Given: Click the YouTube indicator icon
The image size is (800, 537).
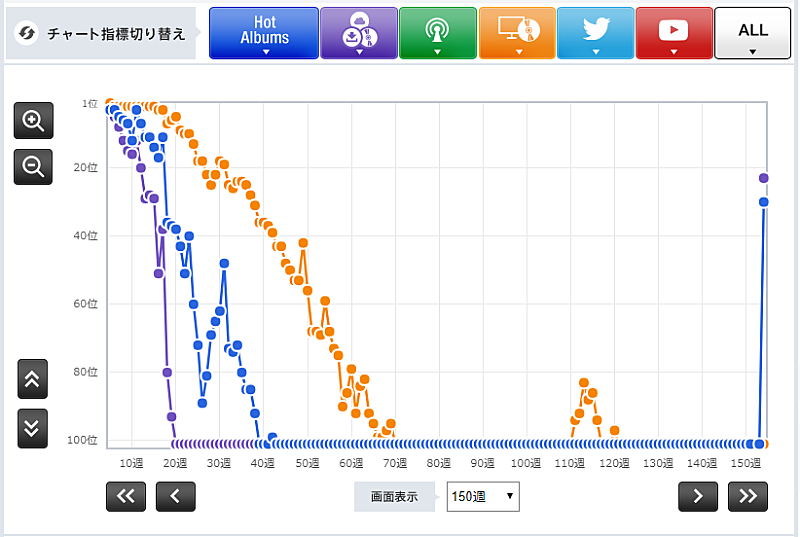Looking at the screenshot, I should click(x=674, y=33).
